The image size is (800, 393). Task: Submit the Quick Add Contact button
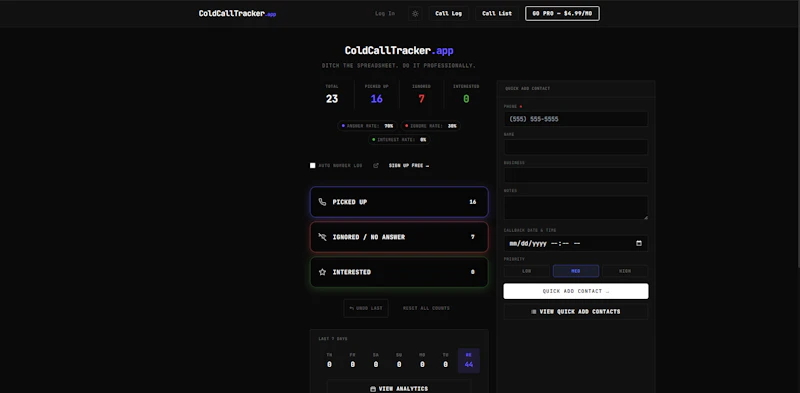point(576,291)
